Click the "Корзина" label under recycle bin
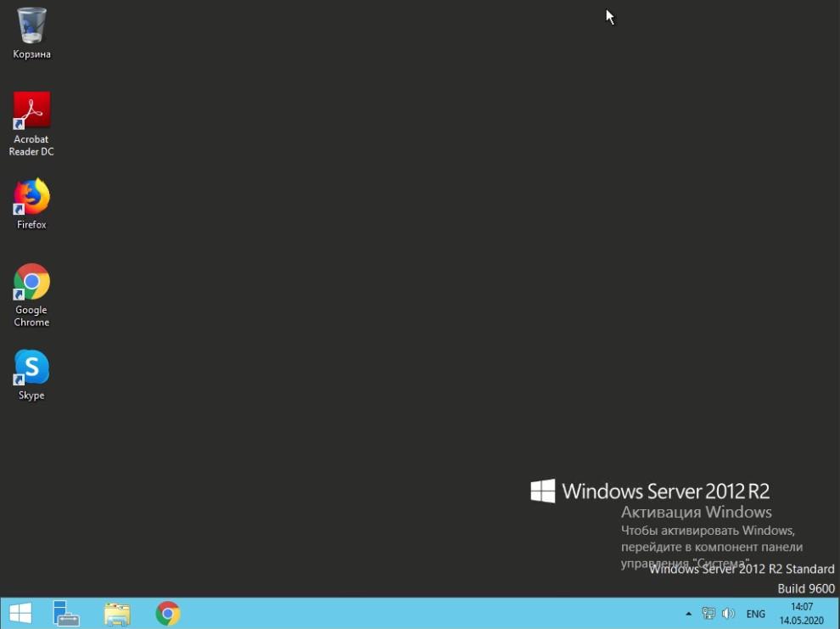Image resolution: width=840 pixels, height=629 pixels. (x=31, y=54)
